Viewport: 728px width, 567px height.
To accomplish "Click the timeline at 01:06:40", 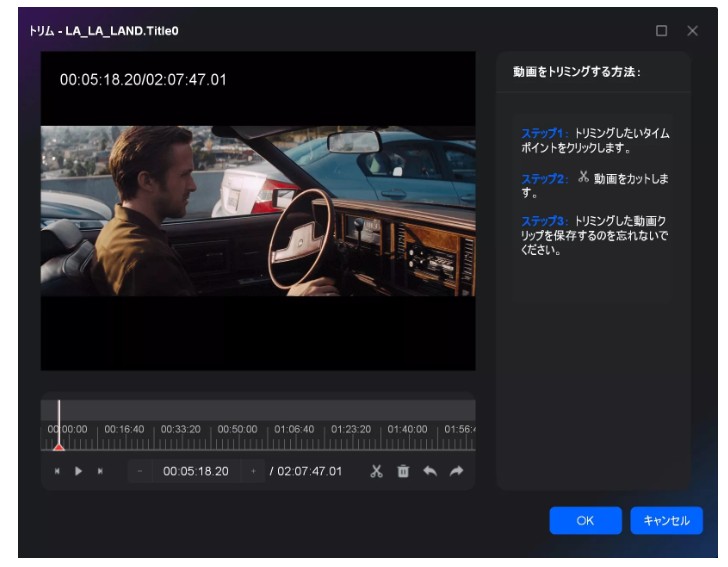I will tap(294, 429).
